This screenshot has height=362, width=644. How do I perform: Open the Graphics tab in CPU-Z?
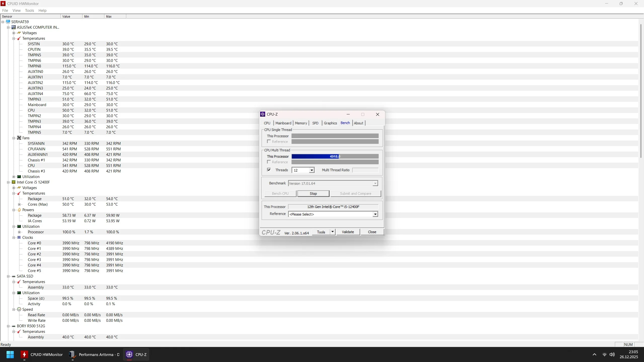click(330, 123)
